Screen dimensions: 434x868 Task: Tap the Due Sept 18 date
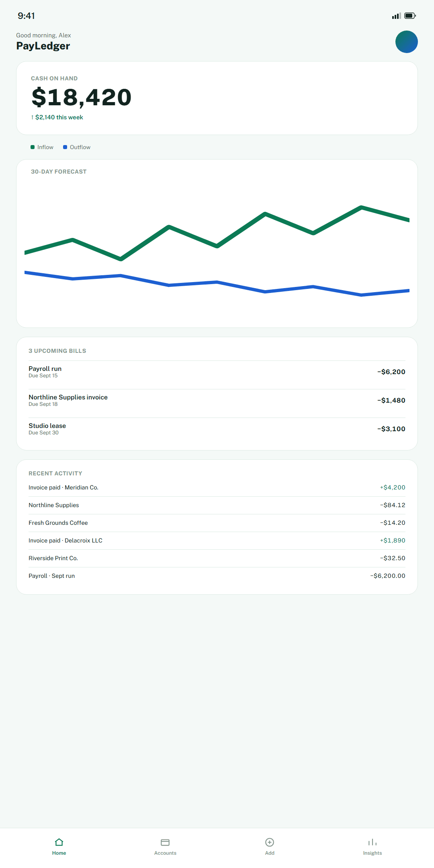[43, 404]
